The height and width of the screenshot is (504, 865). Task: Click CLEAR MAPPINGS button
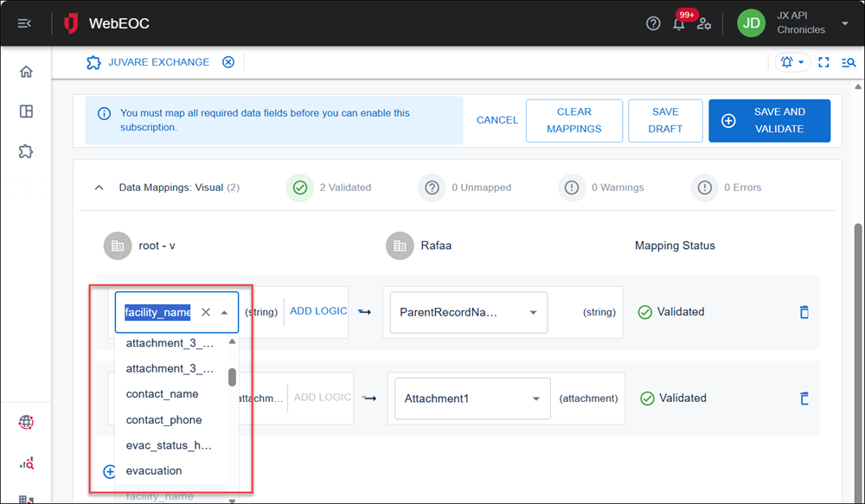click(574, 120)
